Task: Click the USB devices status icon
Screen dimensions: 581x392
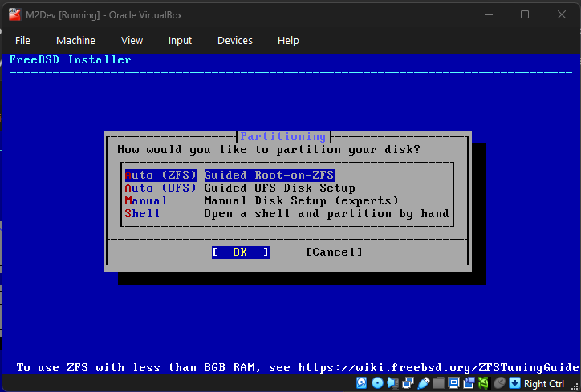Action: [423, 383]
